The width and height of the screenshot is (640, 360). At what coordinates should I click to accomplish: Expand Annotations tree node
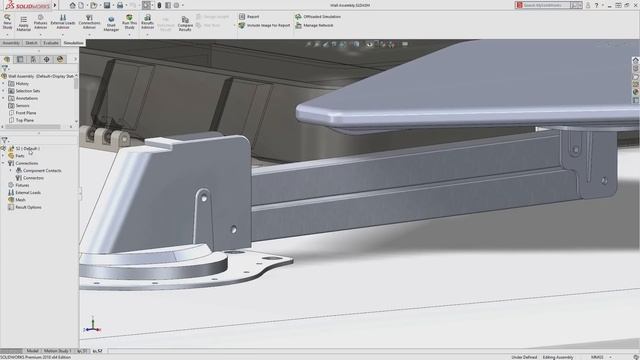point(3,98)
